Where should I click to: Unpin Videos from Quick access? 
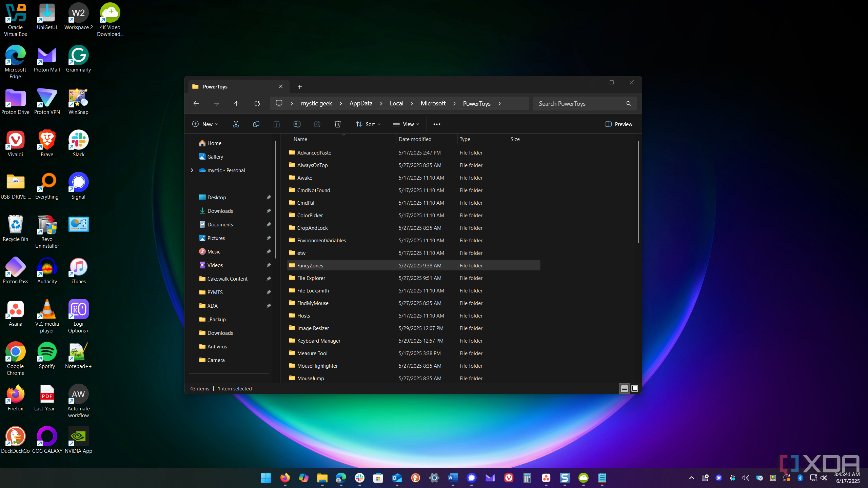269,265
